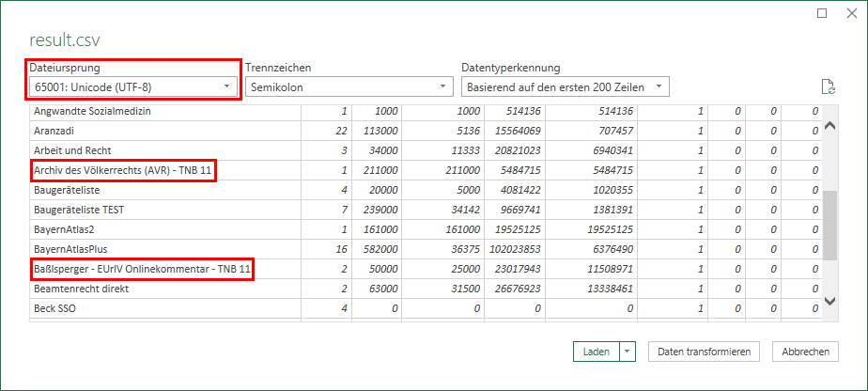Select the 'Beck SSO' cell
This screenshot has width=868, height=391.
pos(165,308)
